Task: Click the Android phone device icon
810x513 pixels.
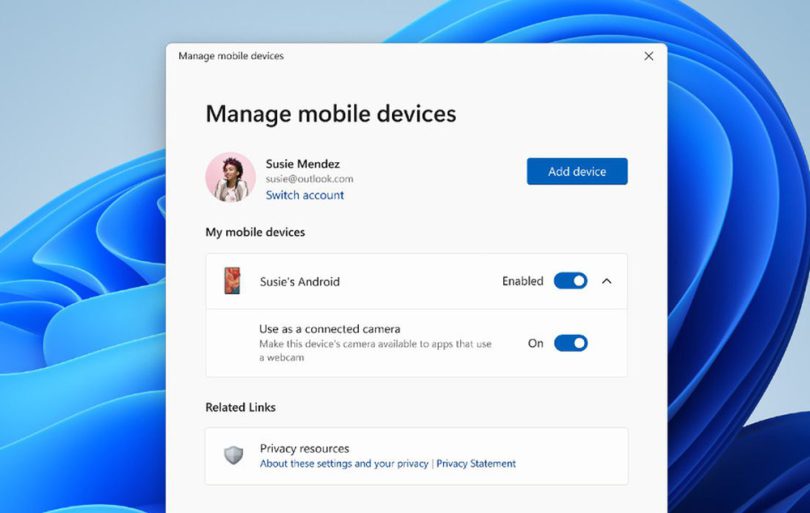Action: point(232,281)
